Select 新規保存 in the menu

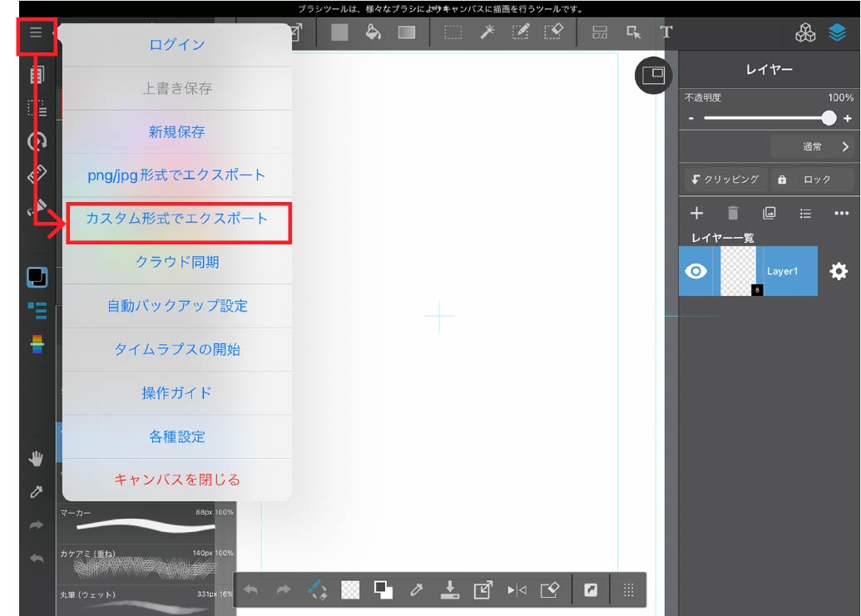tap(177, 131)
